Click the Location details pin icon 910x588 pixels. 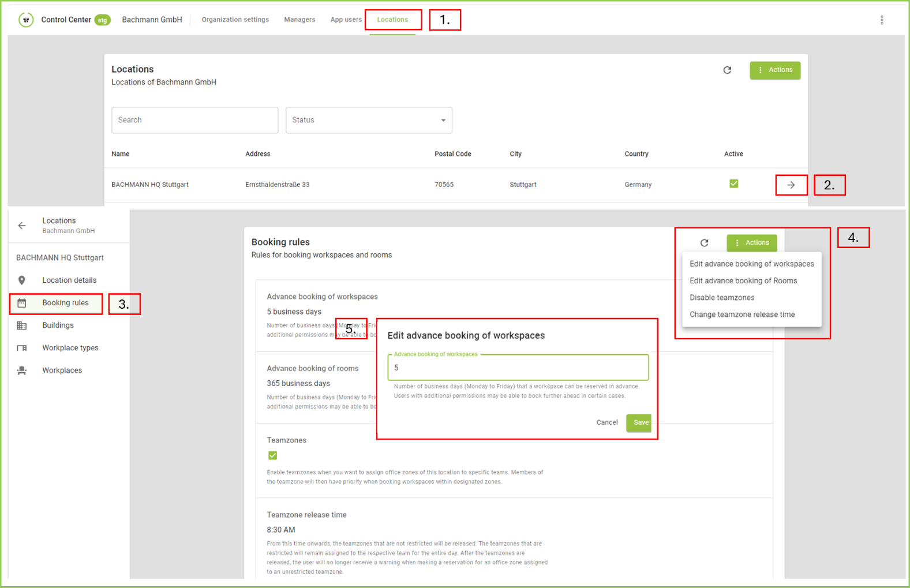(x=22, y=280)
